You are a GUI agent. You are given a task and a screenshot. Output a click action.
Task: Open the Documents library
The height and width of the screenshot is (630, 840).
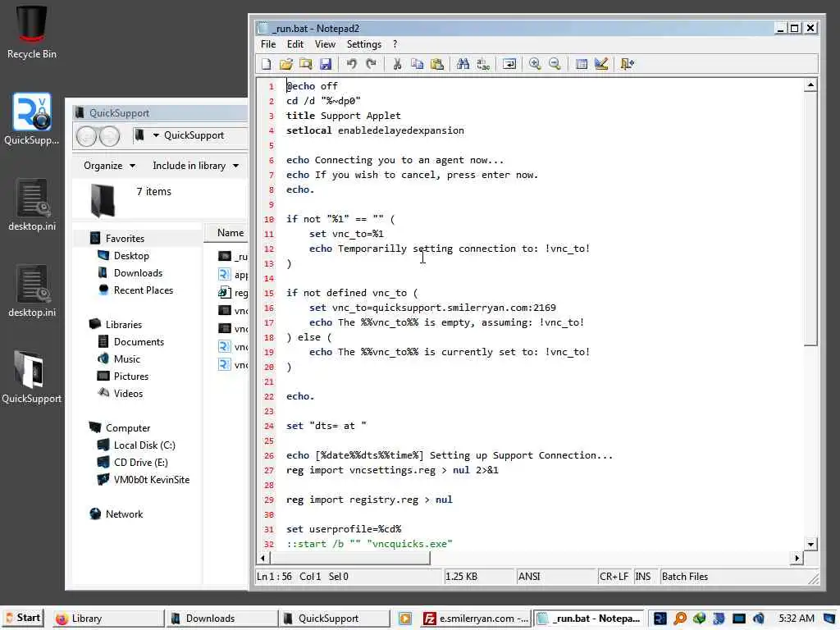(x=138, y=342)
